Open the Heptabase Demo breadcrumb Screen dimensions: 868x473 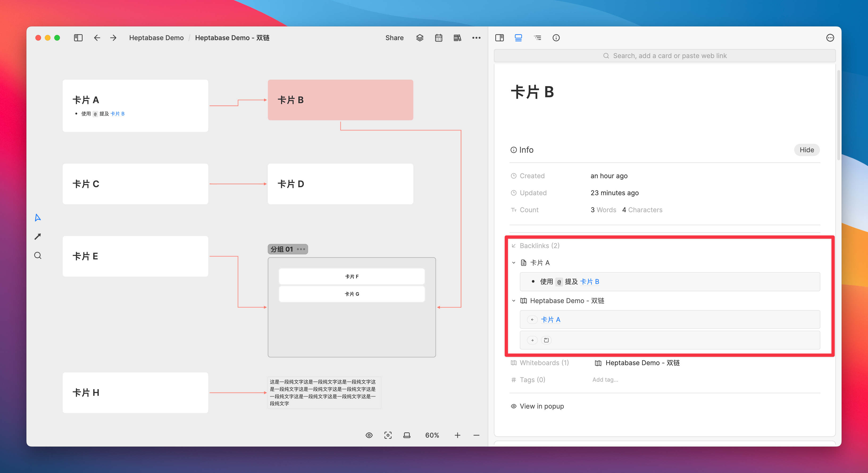(x=156, y=38)
